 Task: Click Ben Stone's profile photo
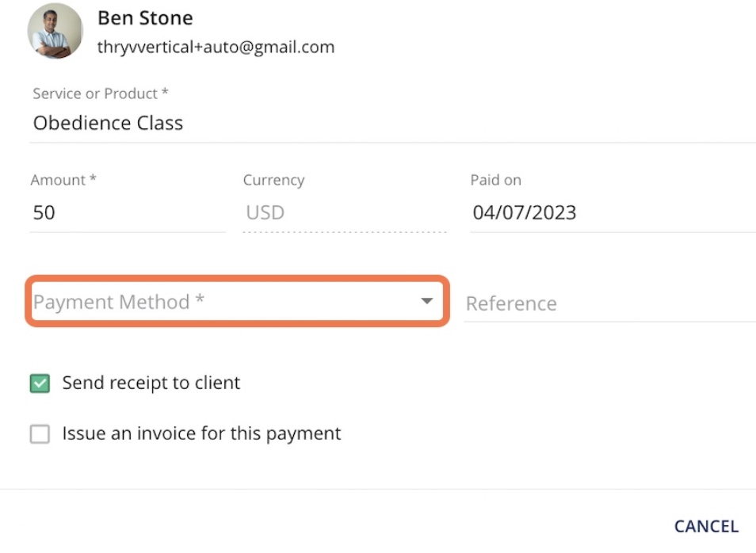(x=55, y=31)
